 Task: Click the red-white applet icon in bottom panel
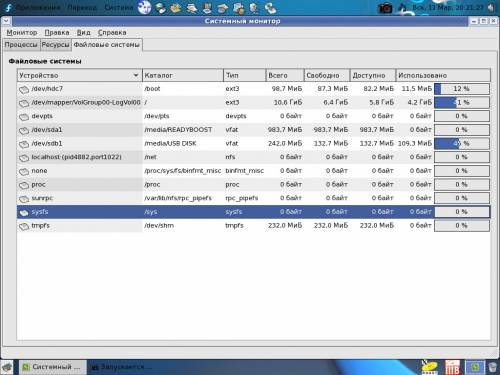tap(452, 367)
